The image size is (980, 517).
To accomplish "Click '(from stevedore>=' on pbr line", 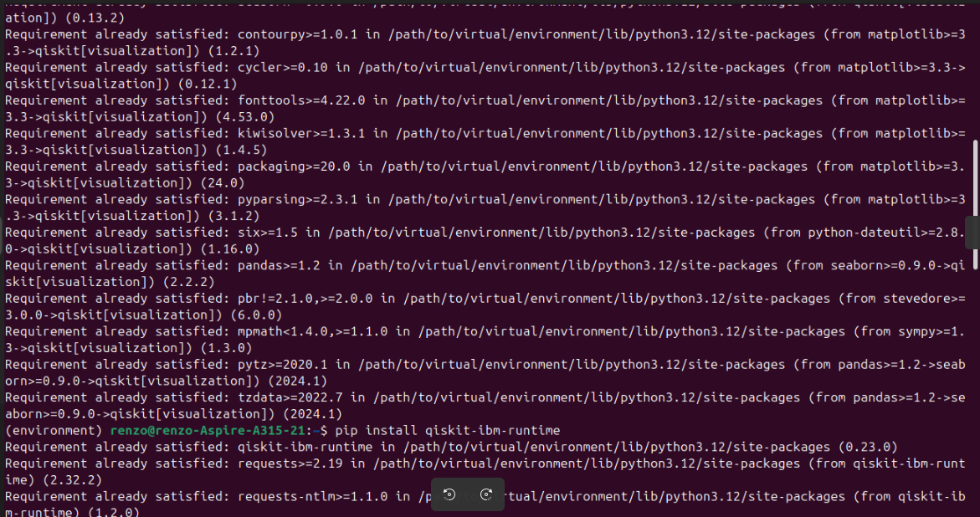I will pyautogui.click(x=901, y=299).
